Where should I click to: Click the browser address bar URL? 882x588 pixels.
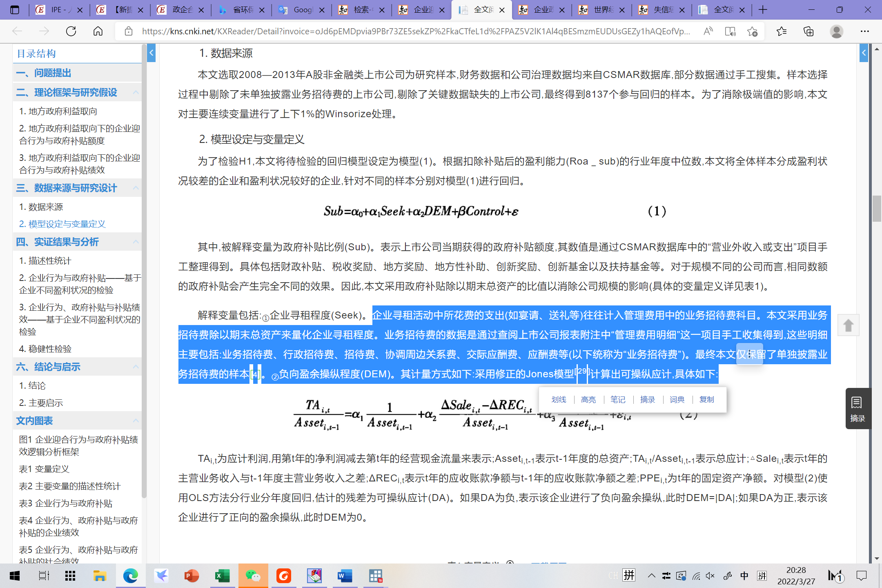point(416,31)
